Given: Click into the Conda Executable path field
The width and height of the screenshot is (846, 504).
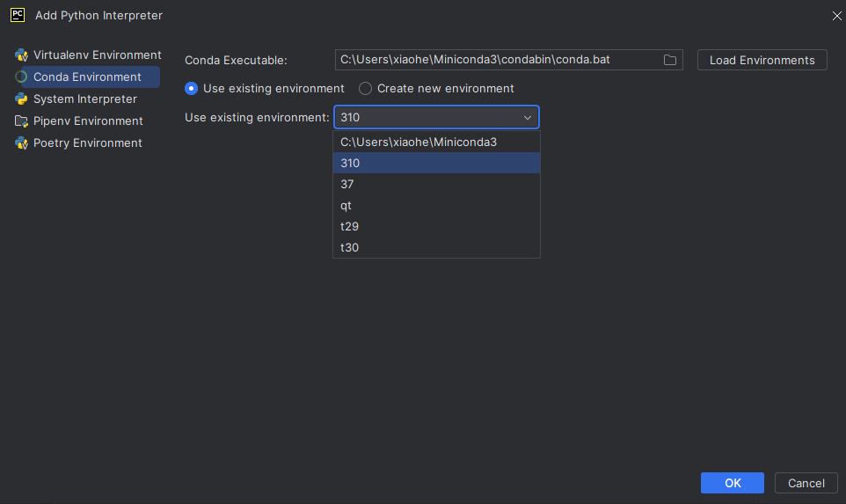Looking at the screenshot, I should click(496, 60).
